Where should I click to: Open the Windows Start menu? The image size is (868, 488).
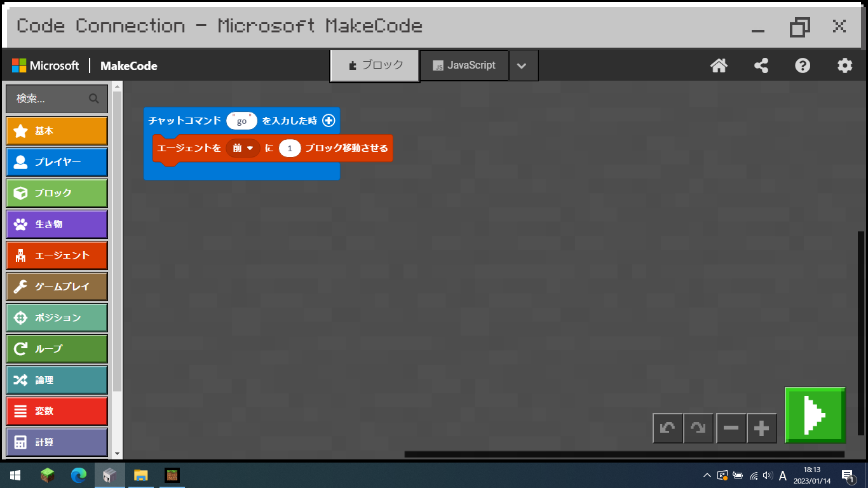(x=15, y=475)
